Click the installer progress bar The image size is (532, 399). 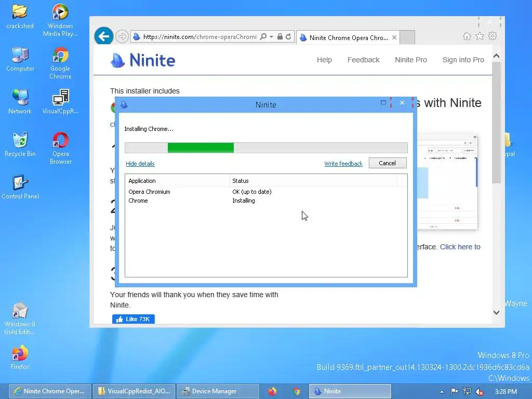click(266, 148)
